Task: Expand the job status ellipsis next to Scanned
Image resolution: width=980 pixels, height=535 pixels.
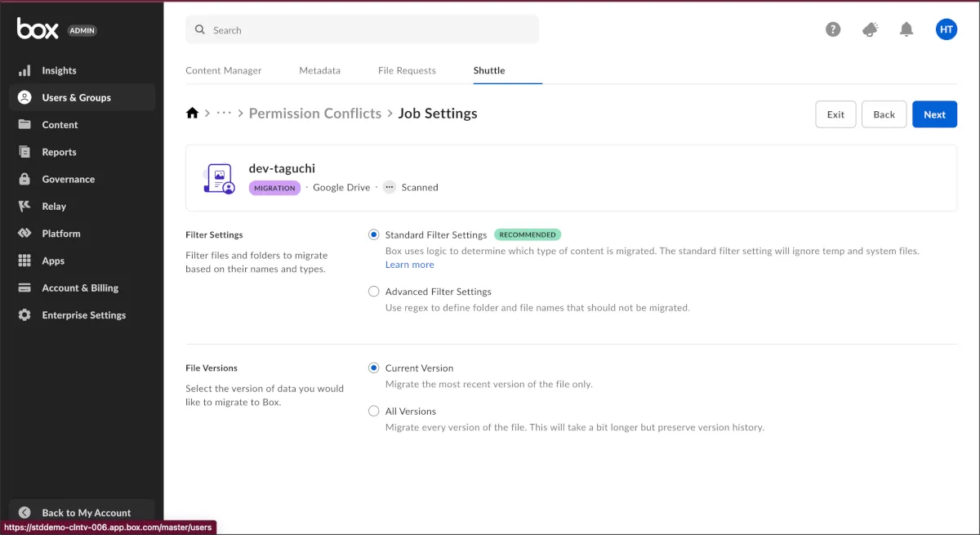Action: coord(389,187)
